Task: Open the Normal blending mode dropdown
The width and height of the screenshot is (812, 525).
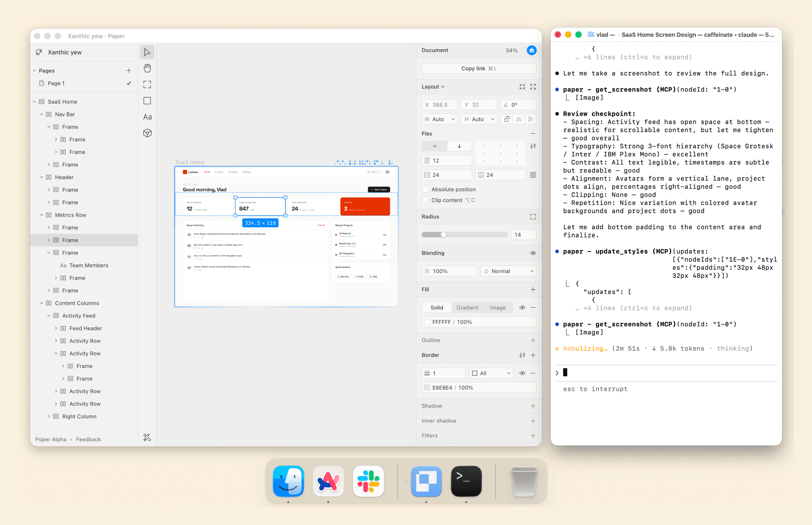Action: point(509,271)
